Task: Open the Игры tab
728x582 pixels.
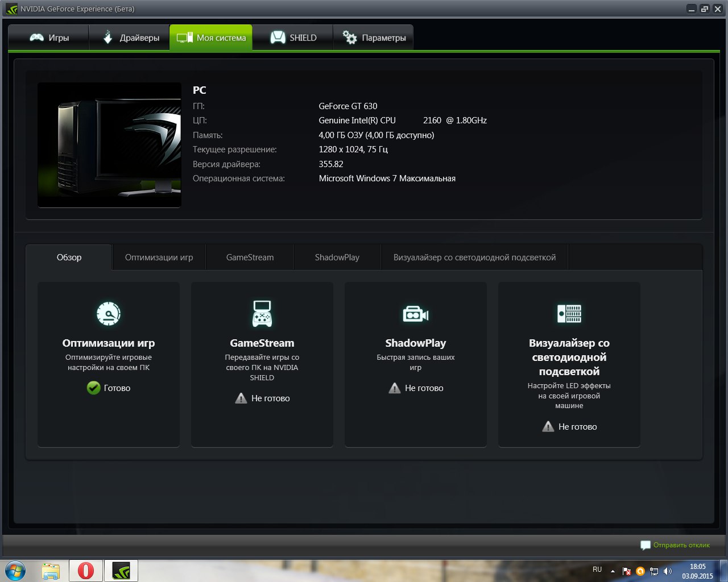Action: click(49, 38)
